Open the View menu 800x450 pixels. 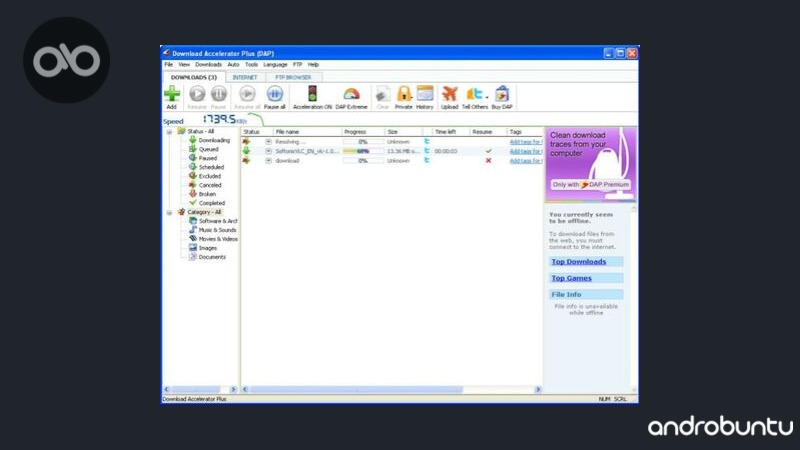pyautogui.click(x=184, y=65)
